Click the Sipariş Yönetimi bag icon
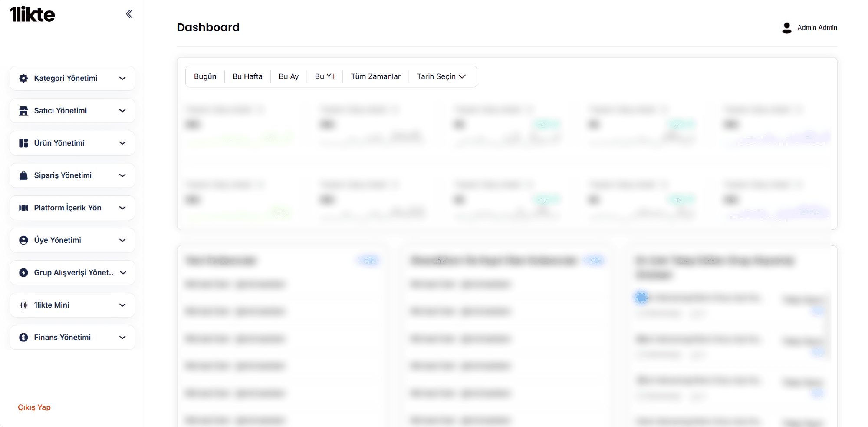This screenshot has width=868, height=427. pyautogui.click(x=23, y=175)
